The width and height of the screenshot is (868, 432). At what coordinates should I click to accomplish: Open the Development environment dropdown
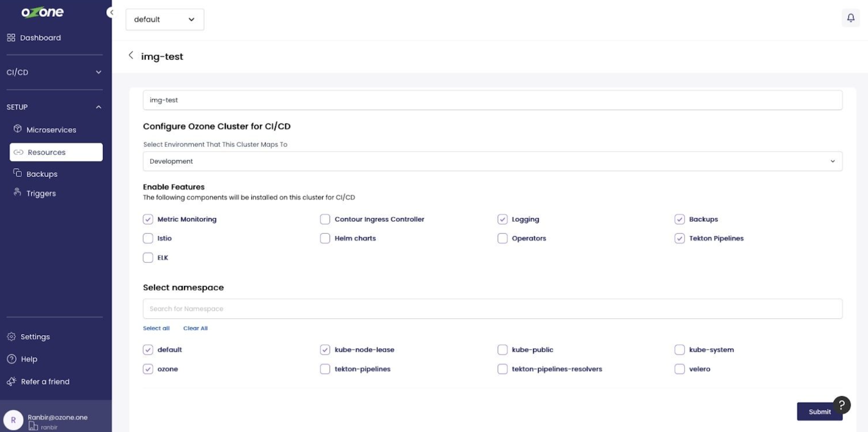point(492,161)
